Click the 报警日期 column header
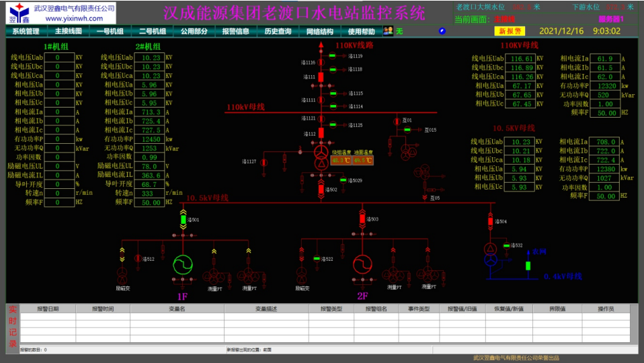The width and height of the screenshot is (644, 363). [48, 309]
